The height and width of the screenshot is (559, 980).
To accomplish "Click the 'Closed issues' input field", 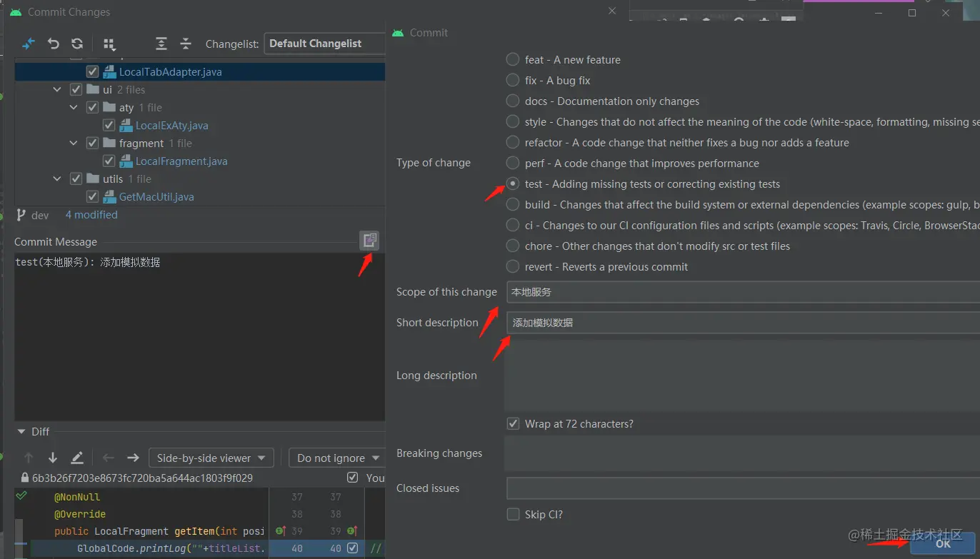I will pos(743,488).
